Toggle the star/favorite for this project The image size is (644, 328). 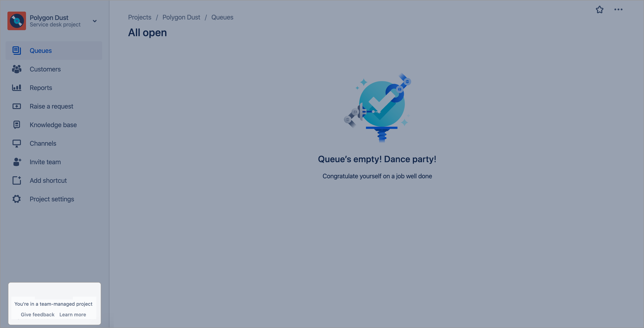click(599, 10)
